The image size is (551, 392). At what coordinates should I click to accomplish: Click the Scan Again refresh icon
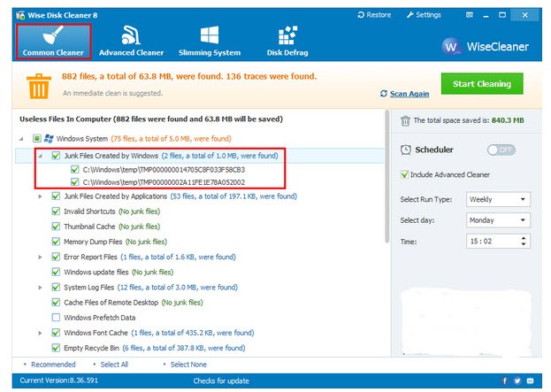coord(383,94)
